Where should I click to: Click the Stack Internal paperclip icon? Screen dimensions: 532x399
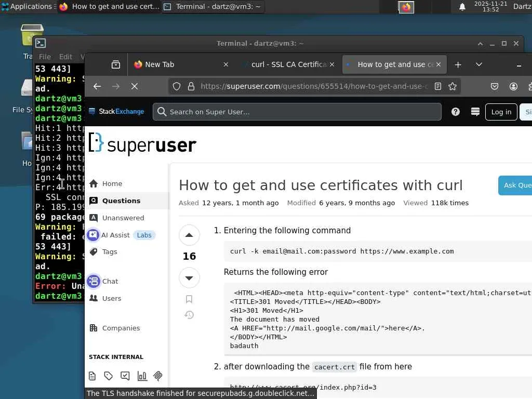tap(158, 376)
